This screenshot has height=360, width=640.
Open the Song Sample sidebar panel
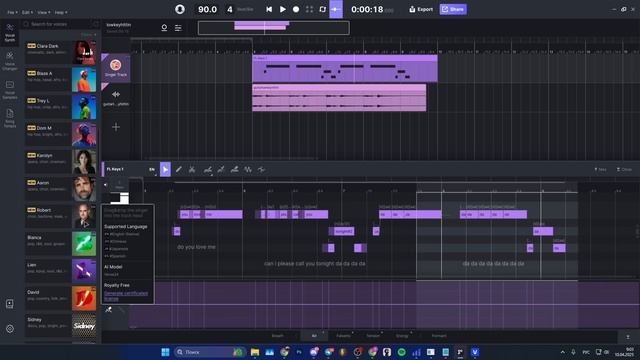click(10, 118)
